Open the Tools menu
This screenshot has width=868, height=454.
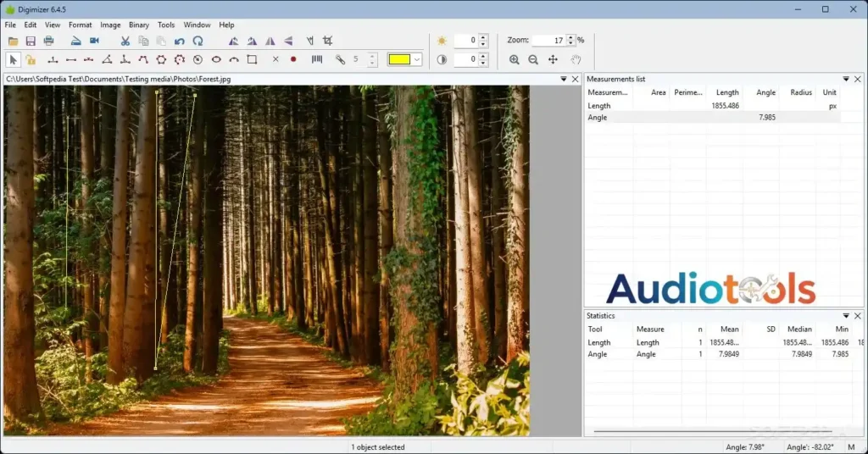point(166,25)
